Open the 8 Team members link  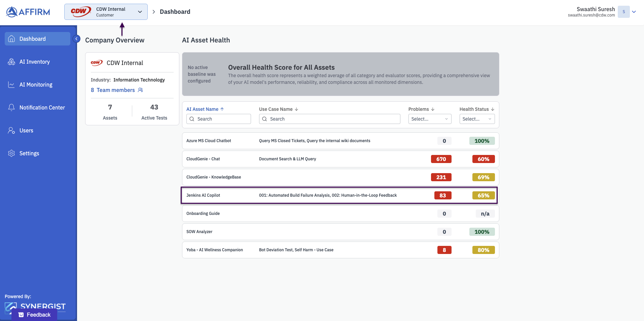coord(113,90)
